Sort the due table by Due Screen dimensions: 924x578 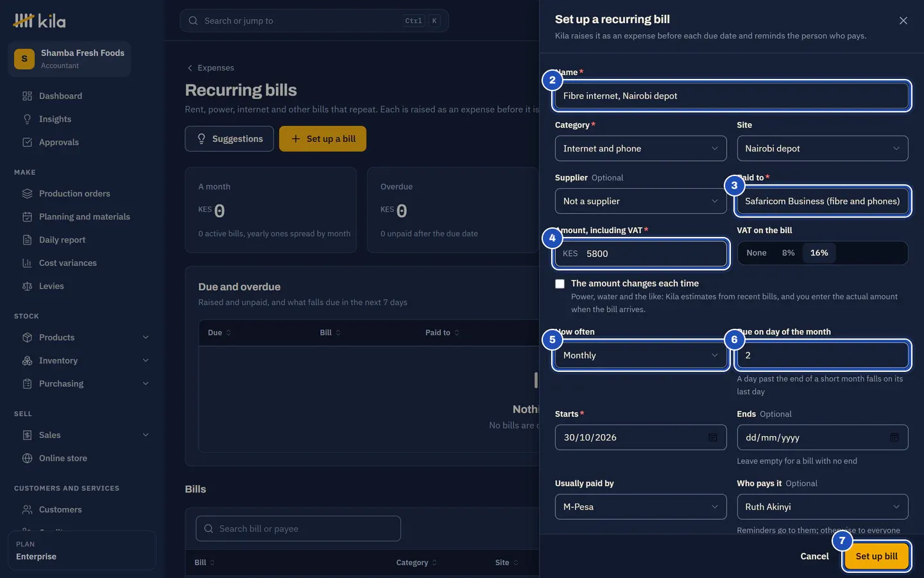click(219, 333)
